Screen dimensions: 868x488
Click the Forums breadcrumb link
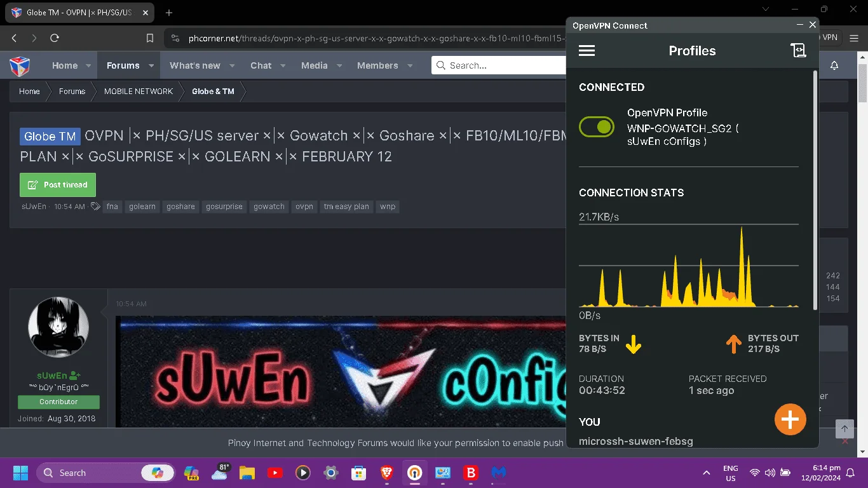[72, 91]
